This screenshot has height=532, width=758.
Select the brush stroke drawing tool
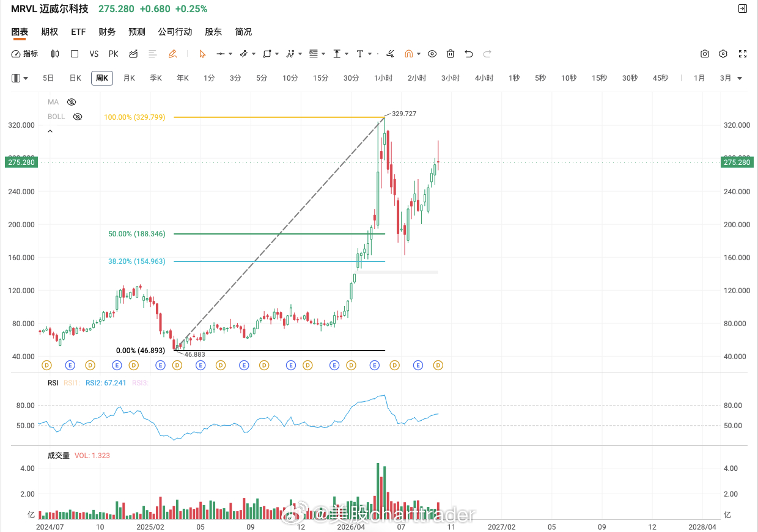coord(390,54)
